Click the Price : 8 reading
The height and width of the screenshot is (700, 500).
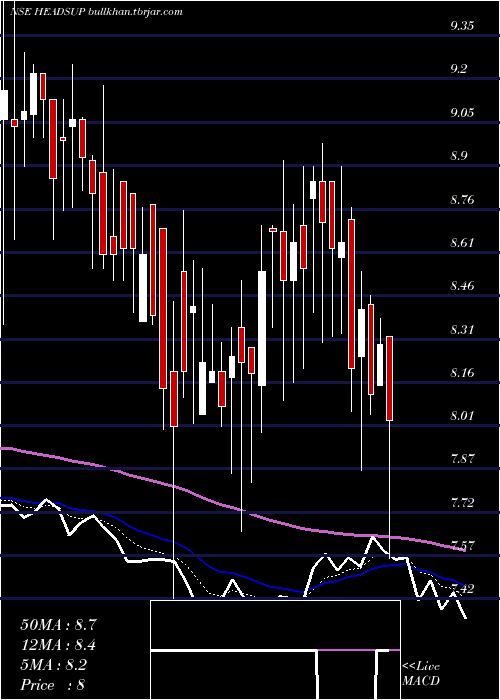53,685
